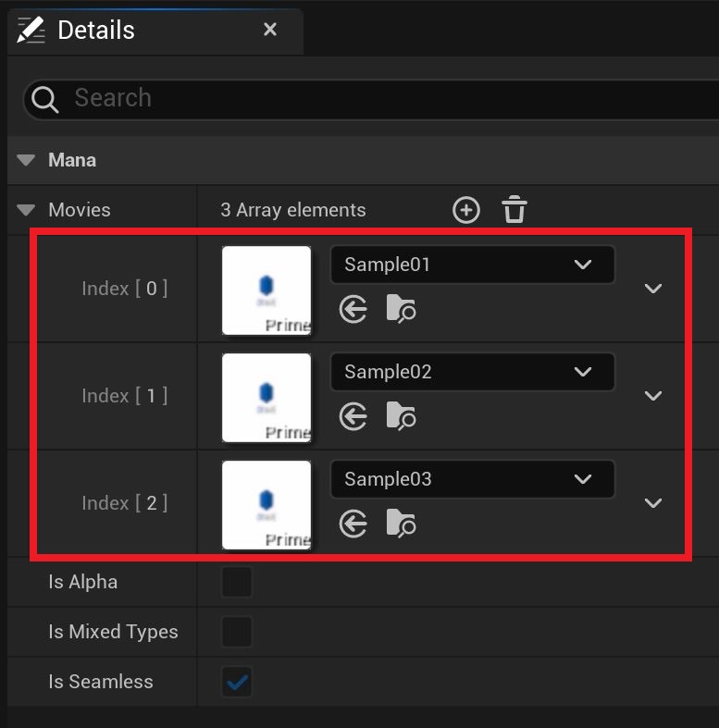
Task: Click the Search field in Details
Action: 370,98
